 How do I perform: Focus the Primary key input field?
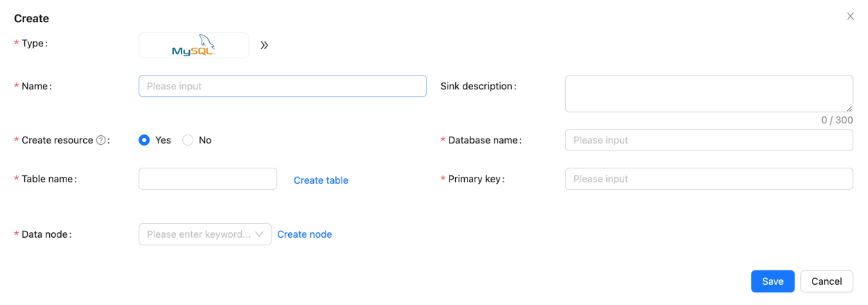point(708,179)
